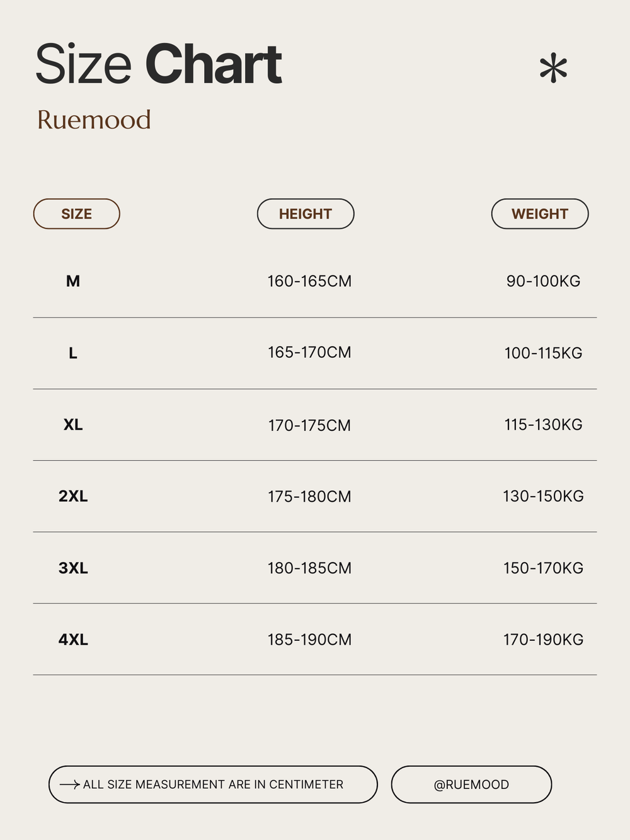This screenshot has height=840, width=630.
Task: Click the 160-165CM height value
Action: click(x=309, y=281)
